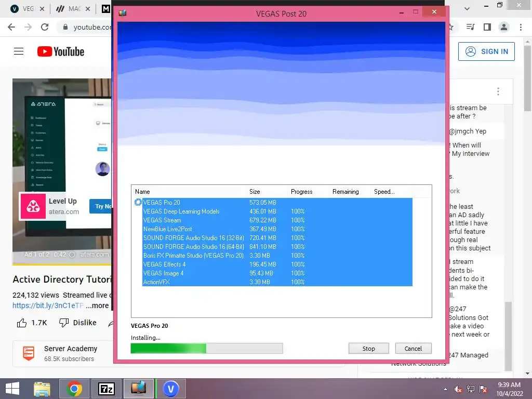This screenshot has width=532, height=399.
Task: Click the YouTube SIGN IN button
Action: (486, 51)
